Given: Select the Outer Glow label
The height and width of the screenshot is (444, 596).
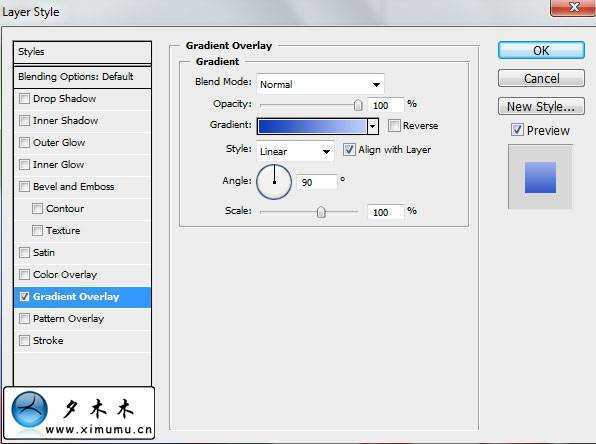Looking at the screenshot, I should [59, 143].
